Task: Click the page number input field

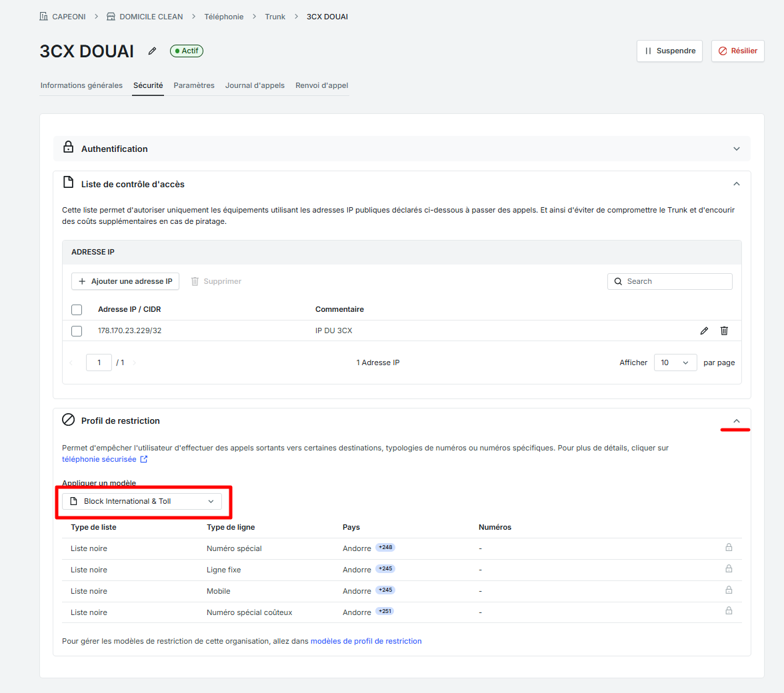Action: (99, 362)
